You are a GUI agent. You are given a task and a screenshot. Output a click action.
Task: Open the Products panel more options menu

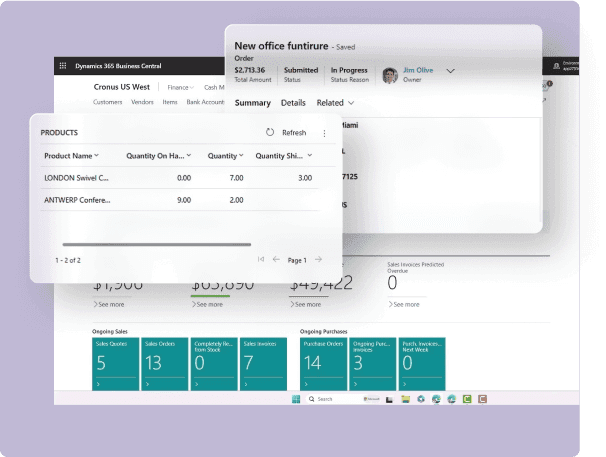click(324, 133)
